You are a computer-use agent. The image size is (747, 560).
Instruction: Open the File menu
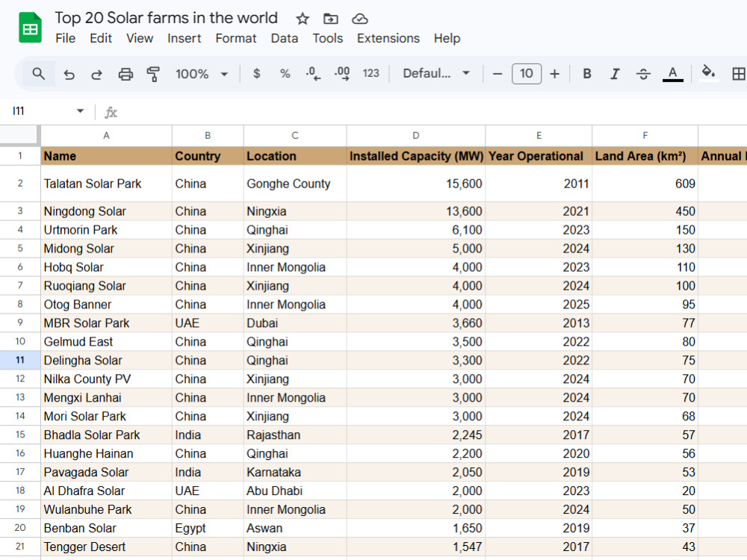coord(65,39)
